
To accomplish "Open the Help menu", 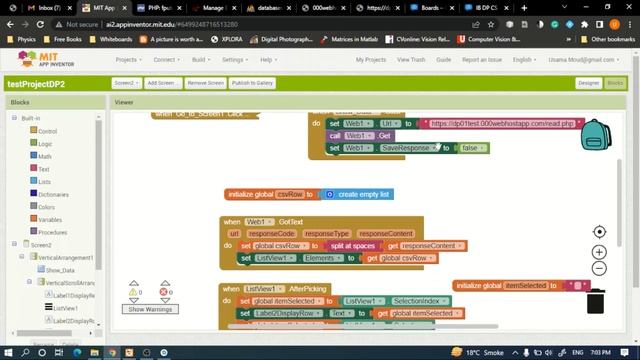I will (269, 60).
